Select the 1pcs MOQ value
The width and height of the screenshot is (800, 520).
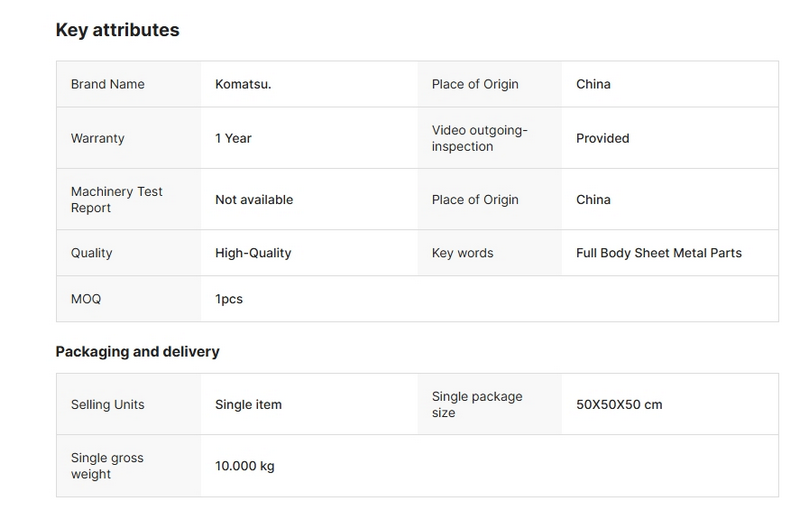coord(229,299)
